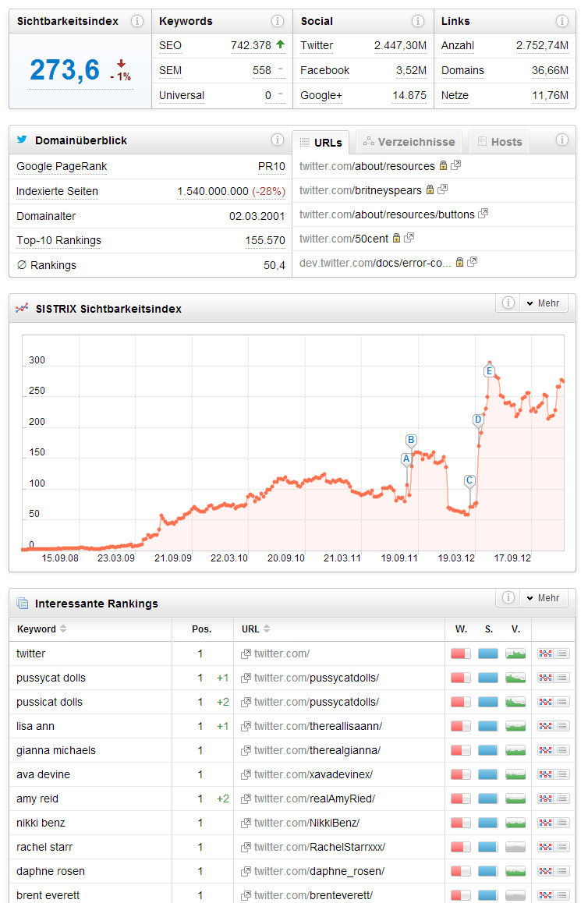Click the info icon in Keywords panel

click(x=278, y=21)
